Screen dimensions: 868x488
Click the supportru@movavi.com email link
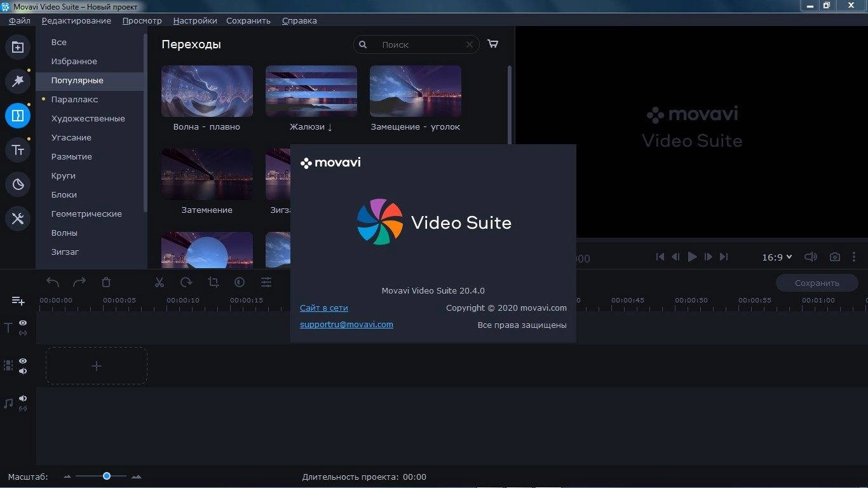coord(346,324)
